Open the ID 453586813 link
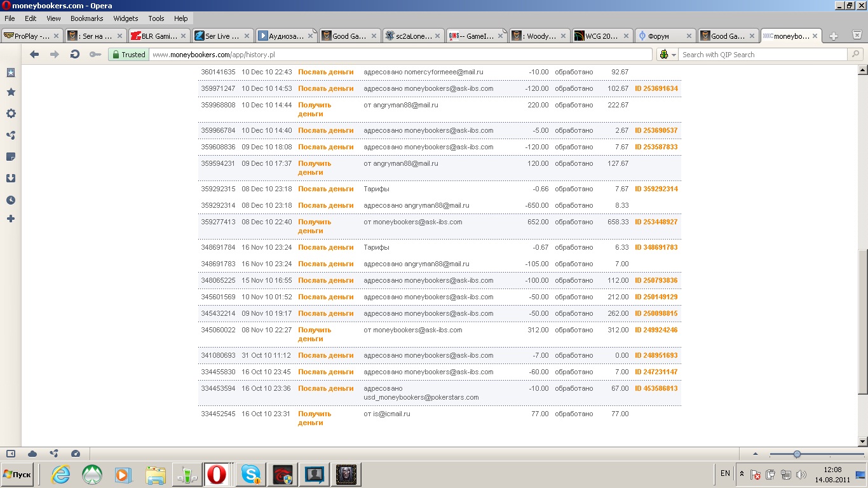 point(656,388)
